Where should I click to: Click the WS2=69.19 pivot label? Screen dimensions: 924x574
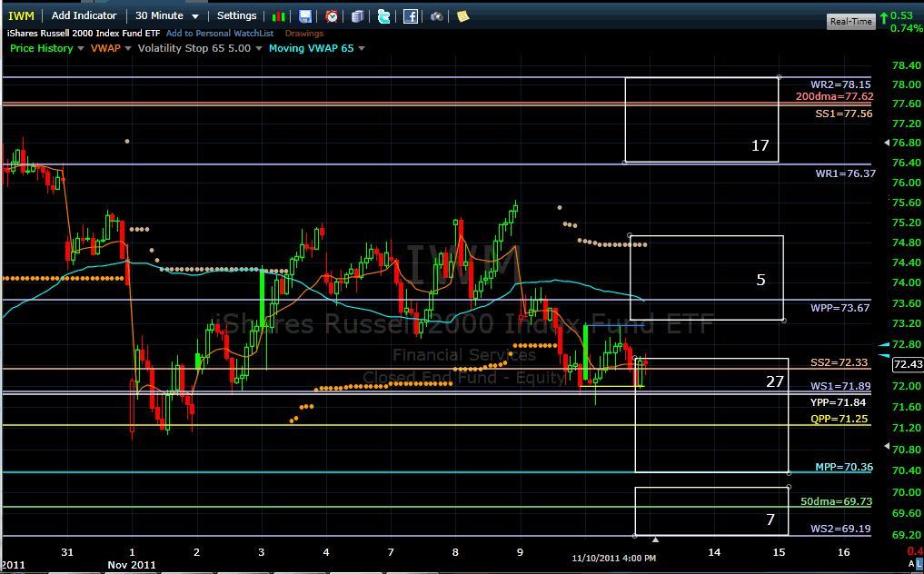tap(840, 529)
